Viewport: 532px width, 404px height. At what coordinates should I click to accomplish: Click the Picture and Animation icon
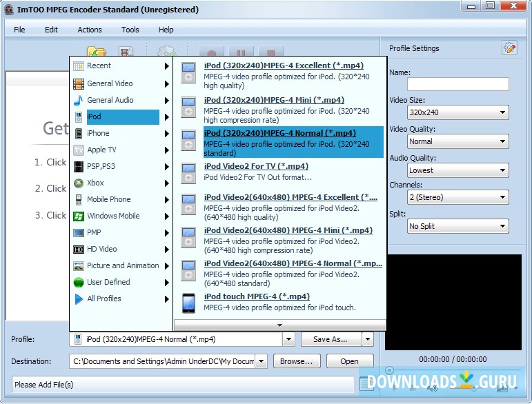(x=79, y=266)
